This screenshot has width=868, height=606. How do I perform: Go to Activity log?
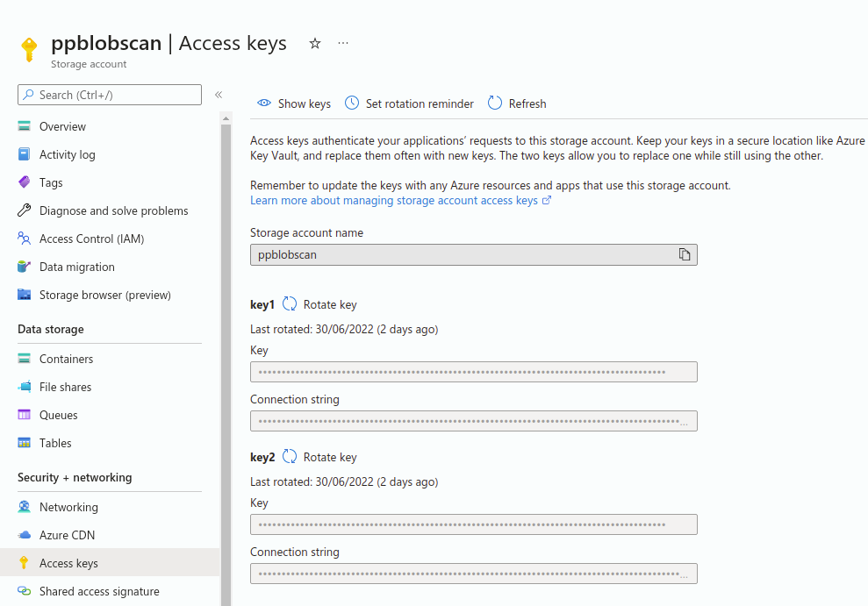[x=67, y=154]
